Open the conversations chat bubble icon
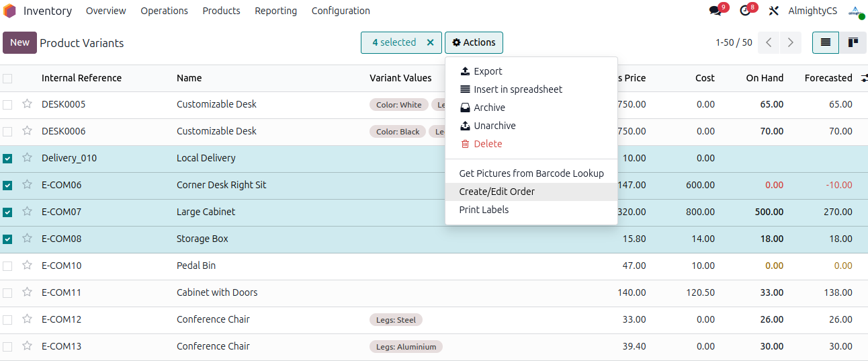The height and width of the screenshot is (361, 868). pos(715,11)
